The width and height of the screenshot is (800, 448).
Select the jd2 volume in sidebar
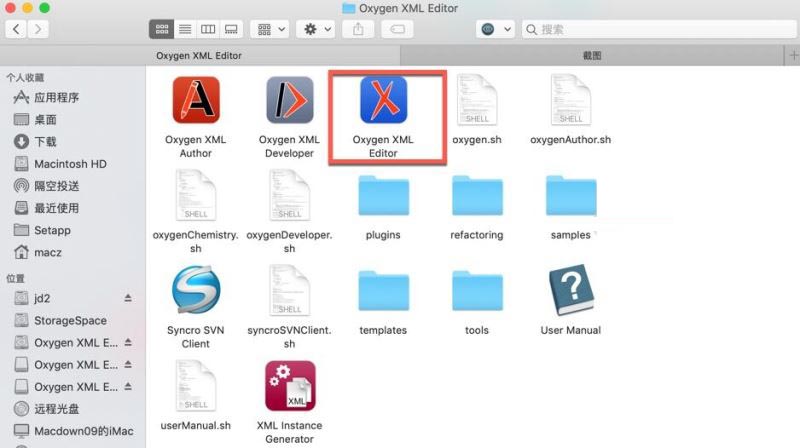click(x=32, y=298)
